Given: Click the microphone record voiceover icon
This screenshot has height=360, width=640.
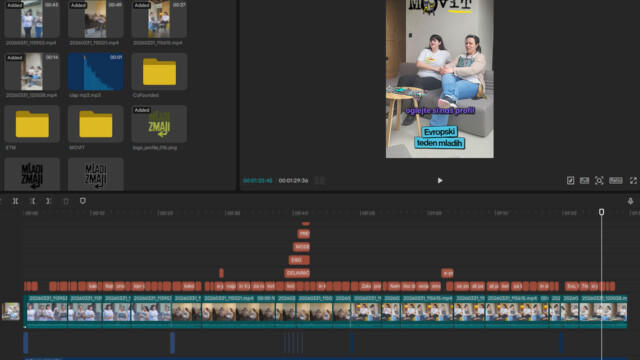Looking at the screenshot, I should pos(630,201).
